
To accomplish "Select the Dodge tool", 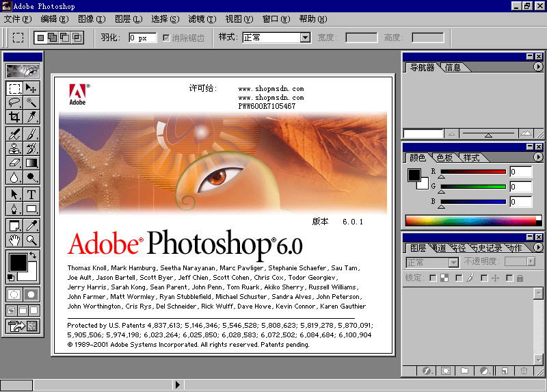I will [x=31, y=177].
